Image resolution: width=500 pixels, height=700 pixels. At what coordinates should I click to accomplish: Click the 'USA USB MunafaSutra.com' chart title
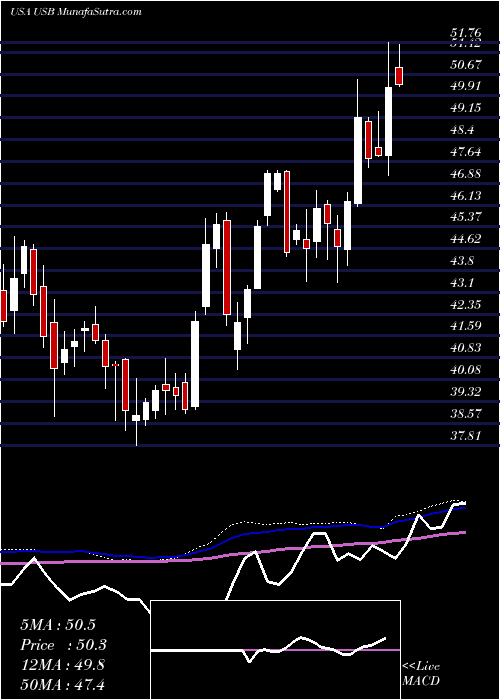[x=76, y=11]
